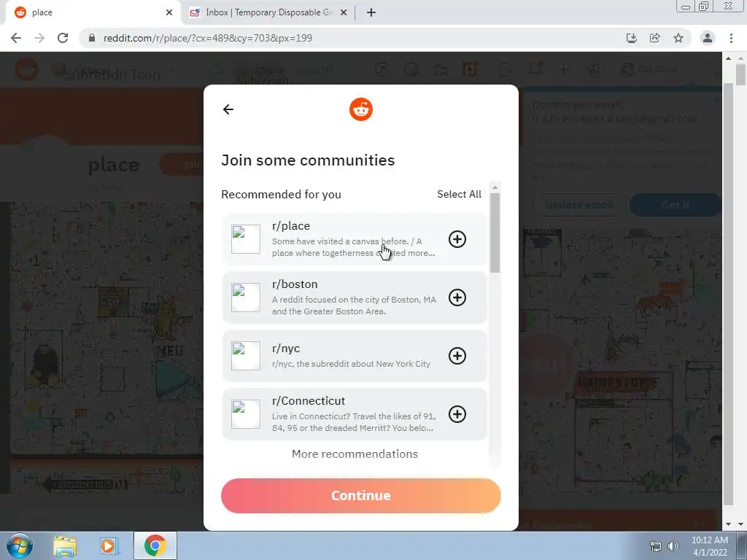The width and height of the screenshot is (747, 560).
Task: Click the network icon in system tray
Action: click(x=656, y=546)
